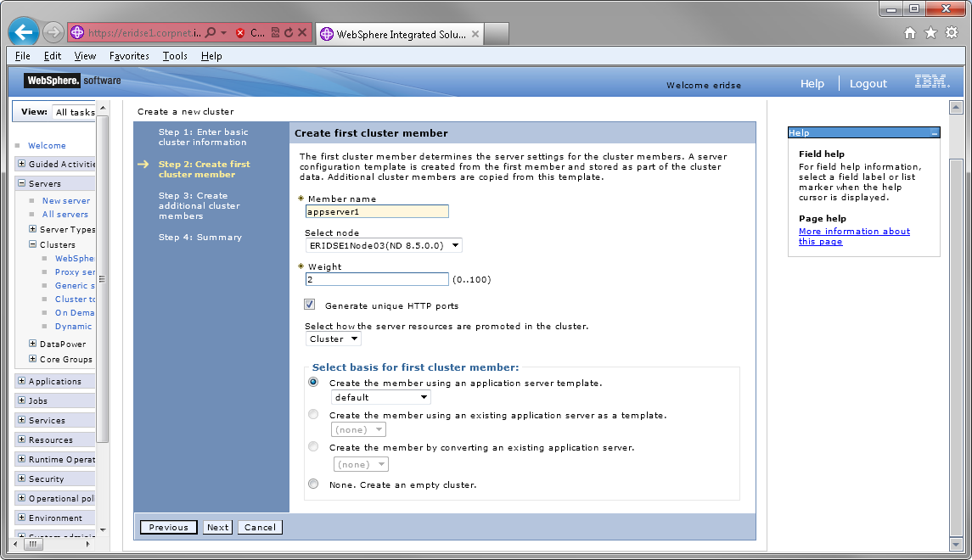The width and height of the screenshot is (972, 560).
Task: Select converting existing application server radio
Action: [313, 446]
